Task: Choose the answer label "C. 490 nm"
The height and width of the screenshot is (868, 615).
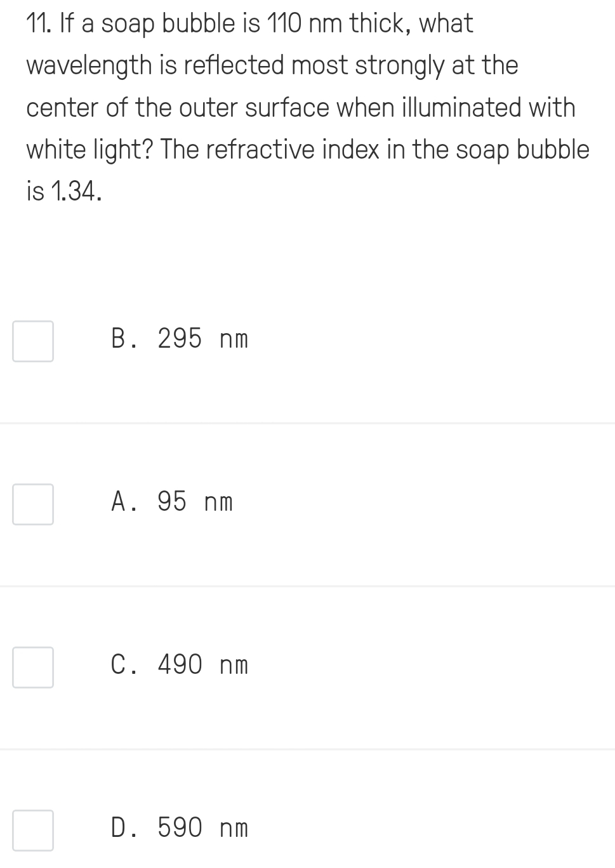Action: pos(180,665)
